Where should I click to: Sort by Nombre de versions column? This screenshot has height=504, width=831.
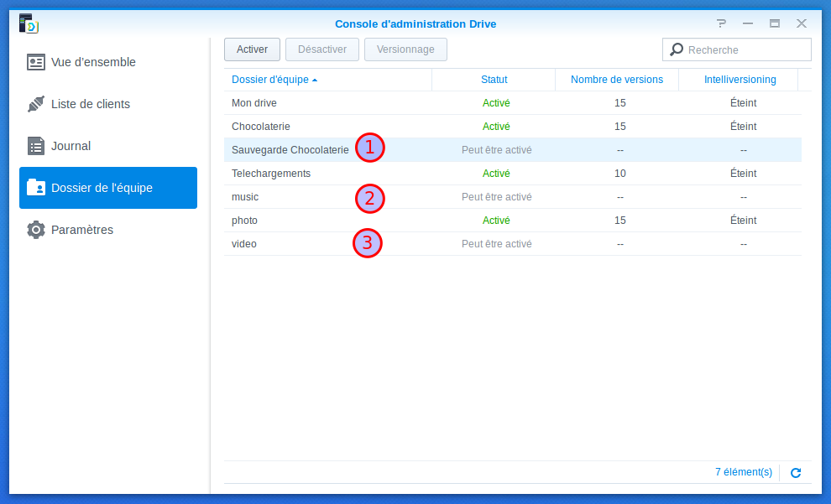617,80
